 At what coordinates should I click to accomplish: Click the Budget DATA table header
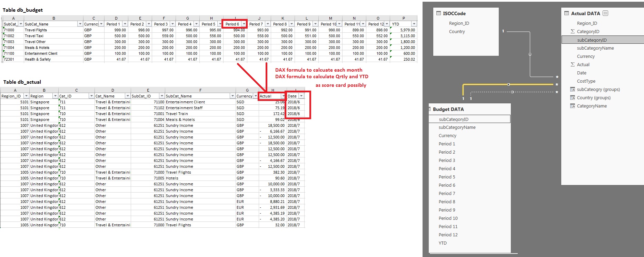tap(448, 109)
